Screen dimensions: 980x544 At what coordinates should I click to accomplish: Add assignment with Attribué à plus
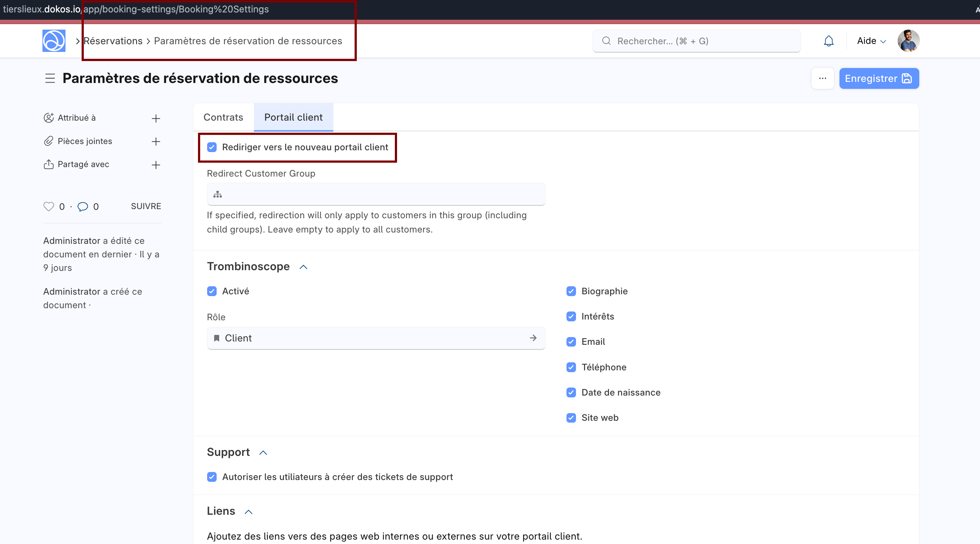[156, 118]
